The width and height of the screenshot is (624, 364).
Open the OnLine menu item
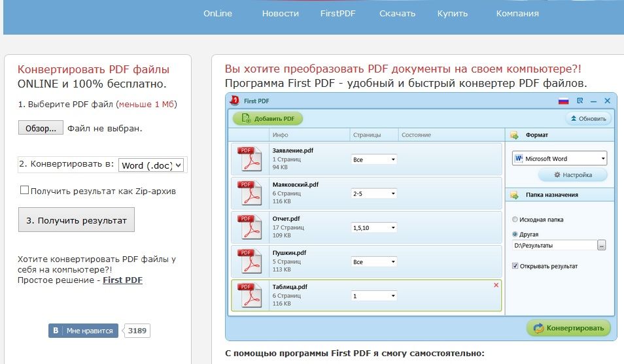(x=218, y=14)
